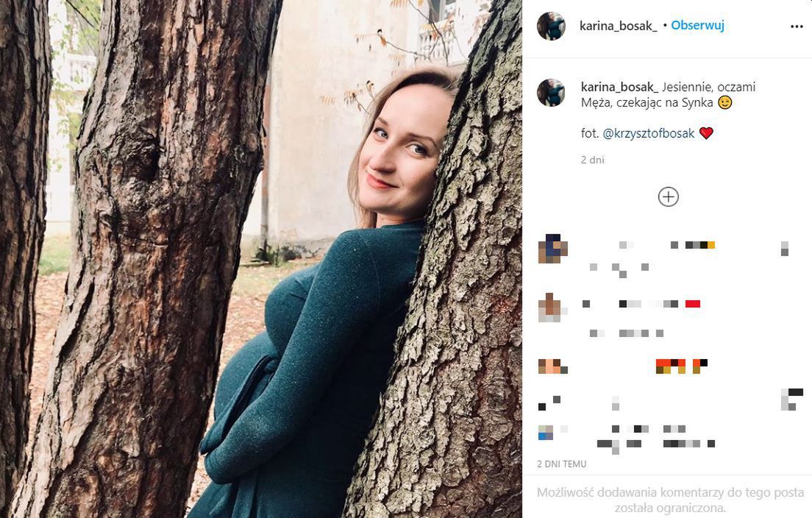This screenshot has width=812, height=518.
Task: Click the small avatar beside the caption text
Action: 551,93
